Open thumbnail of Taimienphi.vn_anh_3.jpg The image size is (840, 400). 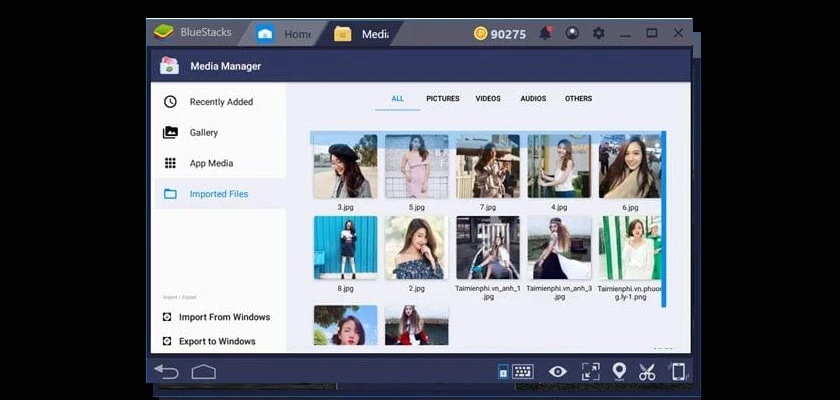pyautogui.click(x=559, y=247)
